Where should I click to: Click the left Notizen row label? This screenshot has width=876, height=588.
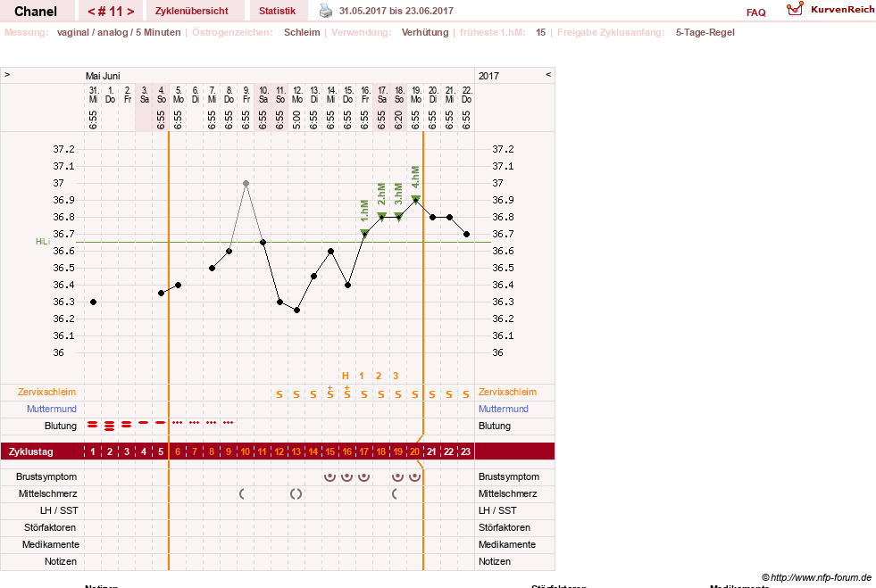click(x=61, y=561)
